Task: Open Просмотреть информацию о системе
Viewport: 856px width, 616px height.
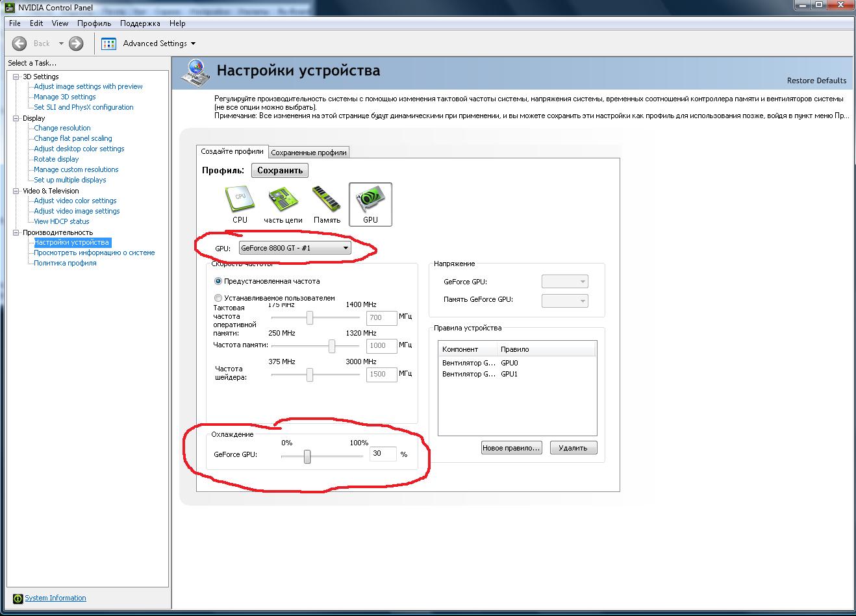Action: tap(94, 253)
